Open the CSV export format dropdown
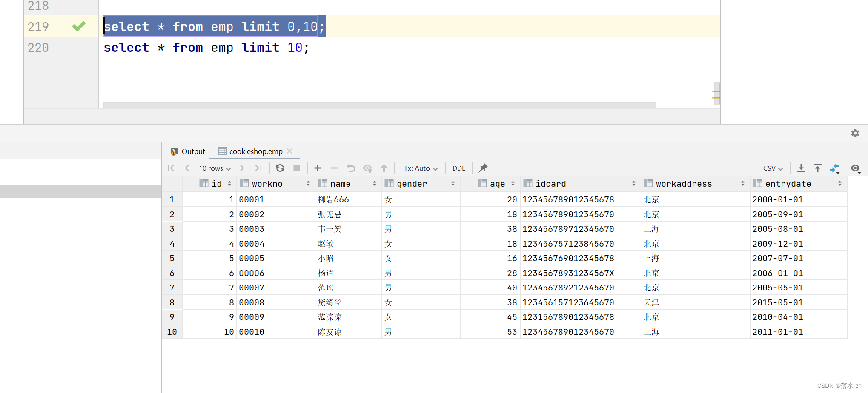Viewport: 868px width, 393px height. pyautogui.click(x=773, y=168)
